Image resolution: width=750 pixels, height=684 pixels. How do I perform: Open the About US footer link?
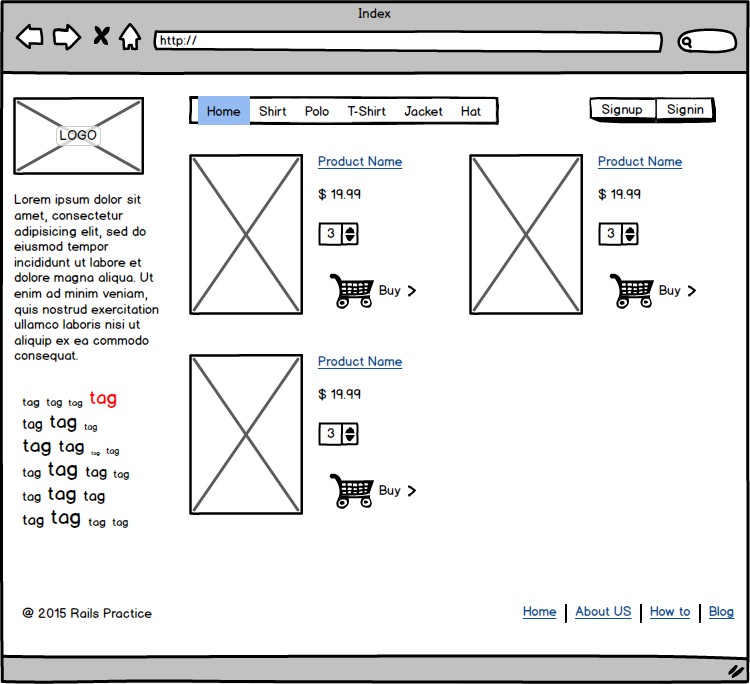coord(603,612)
